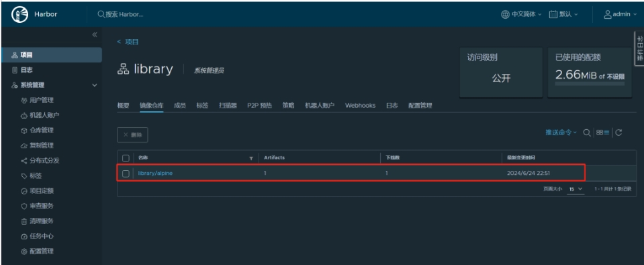This screenshot has height=265, width=644.
Task: Click the 审查服务 shield icon
Action: 24,206
